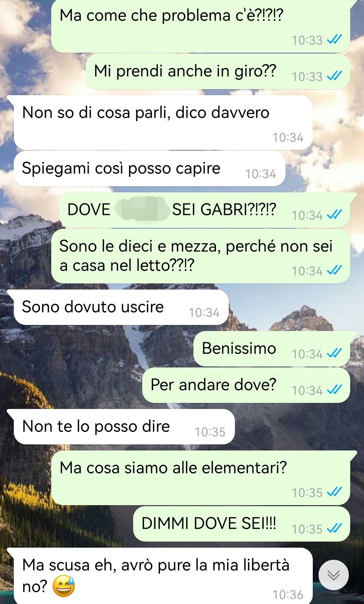
Task: Click read ticks on "Ma cosa siamo alle elementari?"
Action: [334, 492]
